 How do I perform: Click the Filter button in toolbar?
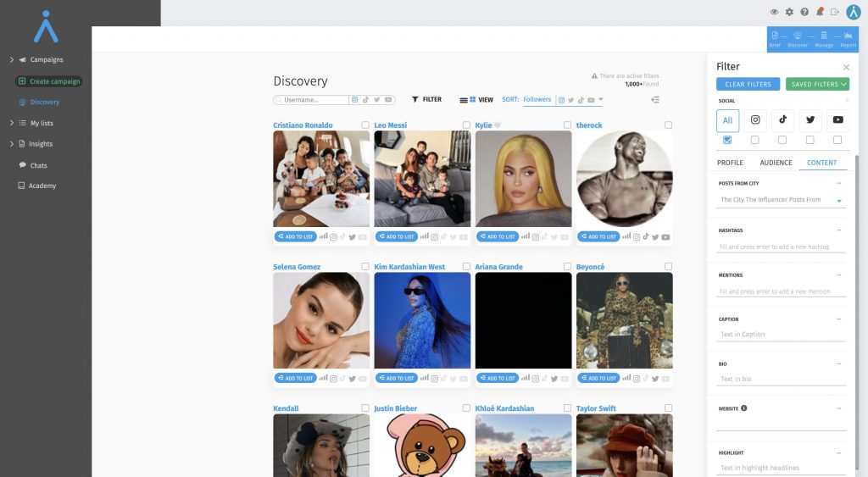[x=427, y=100]
